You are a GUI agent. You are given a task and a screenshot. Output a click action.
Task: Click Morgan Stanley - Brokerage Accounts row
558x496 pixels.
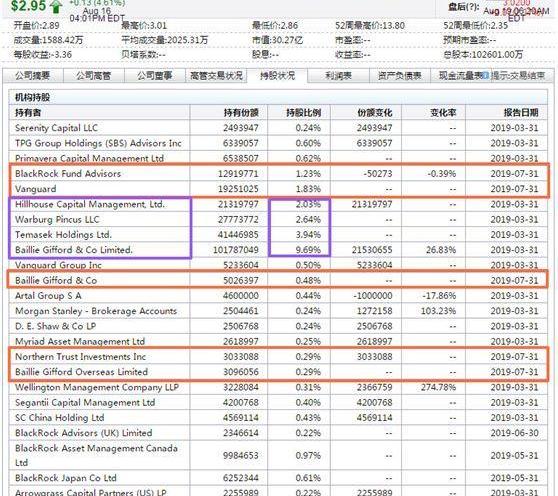tap(96, 311)
